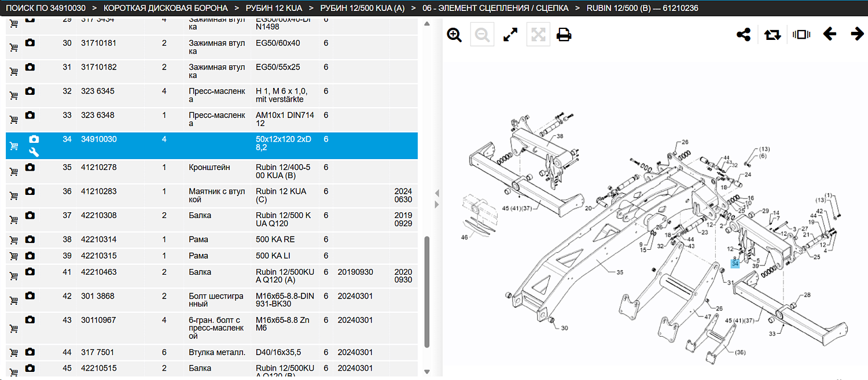The height and width of the screenshot is (380, 868).
Task: Click callout 47 on the diagram
Action: 707,316
